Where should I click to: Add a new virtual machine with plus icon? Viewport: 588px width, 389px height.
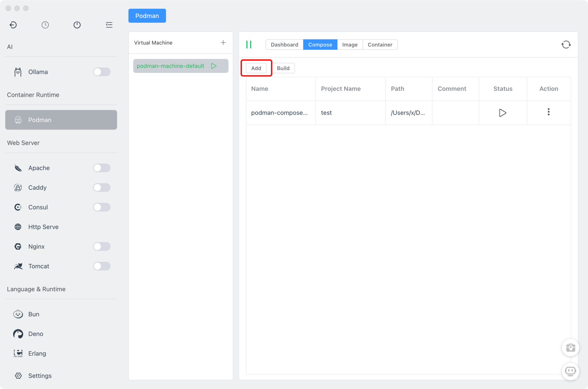click(x=223, y=43)
